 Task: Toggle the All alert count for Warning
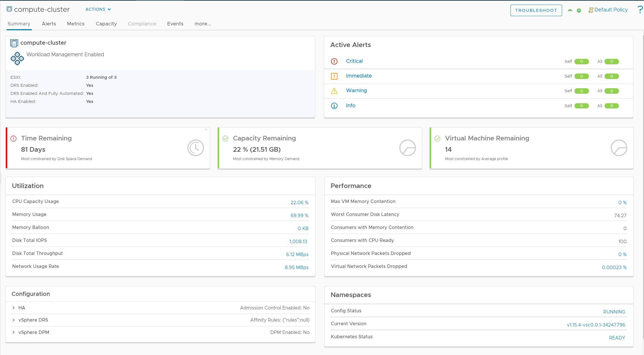611,91
